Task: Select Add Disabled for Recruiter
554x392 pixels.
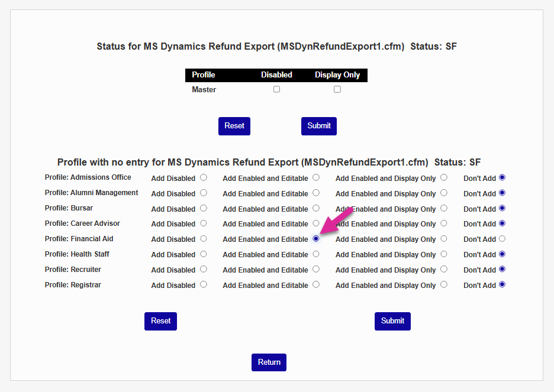Action: coord(204,269)
